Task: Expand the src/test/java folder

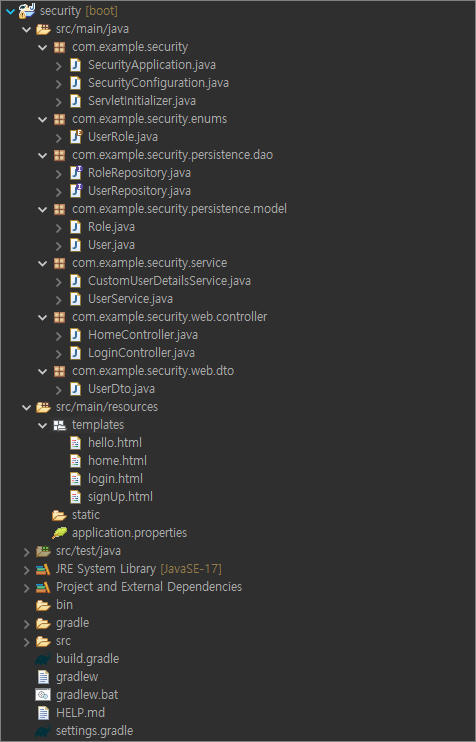Action: click(x=26, y=551)
